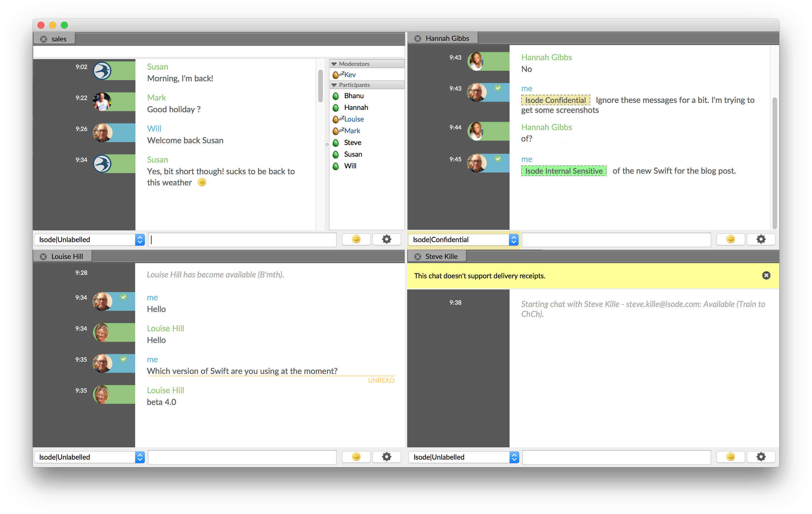Open emoji picker in Steve Kille chat
This screenshot has width=812, height=514.
coord(730,457)
